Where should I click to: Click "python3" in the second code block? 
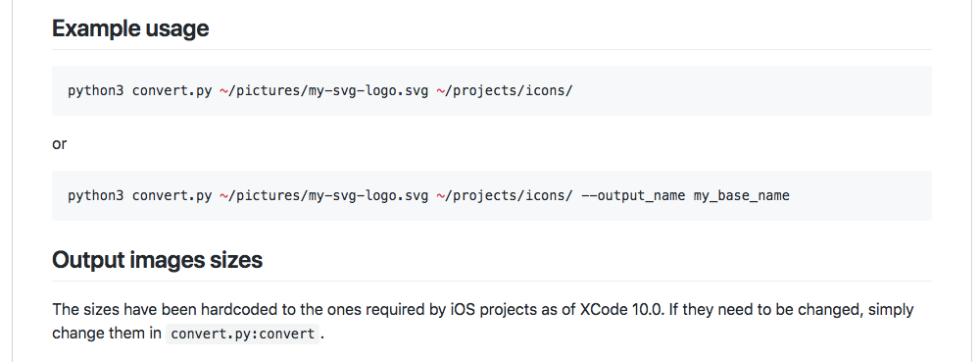pos(96,195)
